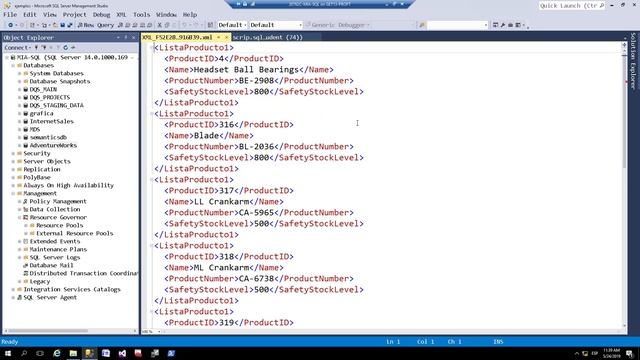Select the InternetSales database

(51, 121)
